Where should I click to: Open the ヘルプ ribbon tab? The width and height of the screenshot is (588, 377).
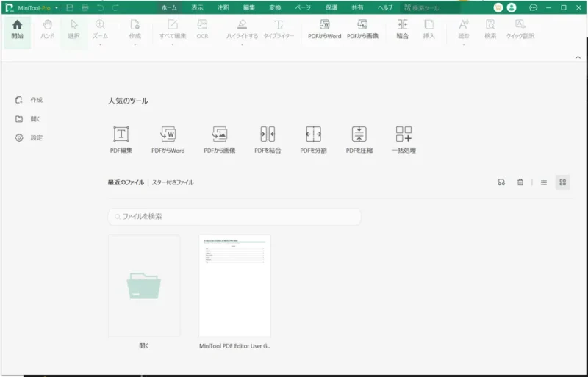click(385, 7)
